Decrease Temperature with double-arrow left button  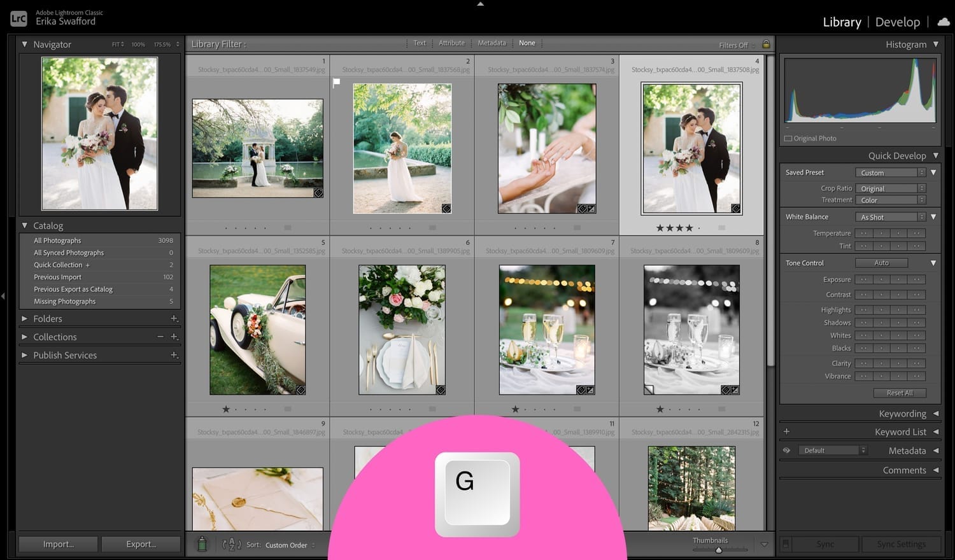[x=864, y=234]
